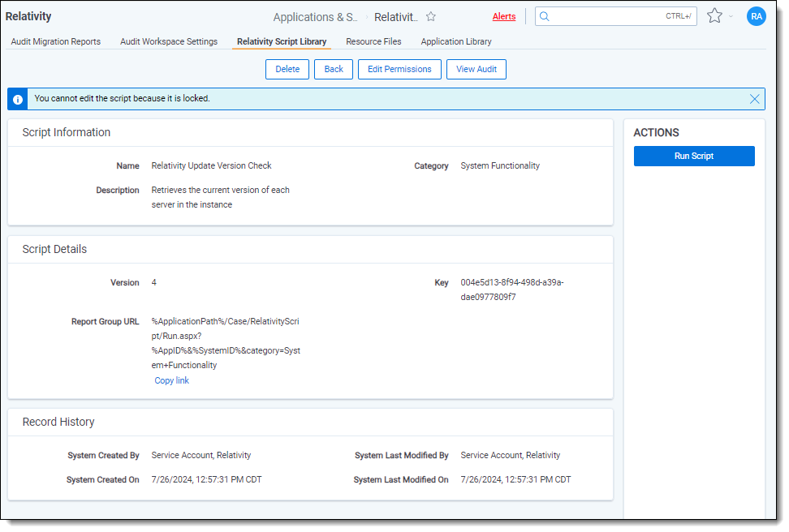789x532 pixels.
Task: Open Edit Permissions
Action: pyautogui.click(x=399, y=69)
